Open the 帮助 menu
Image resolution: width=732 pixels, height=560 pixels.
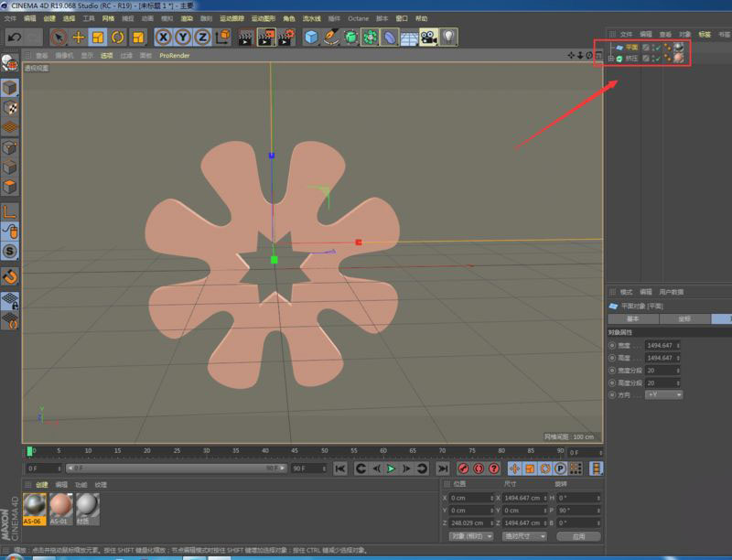click(x=421, y=18)
